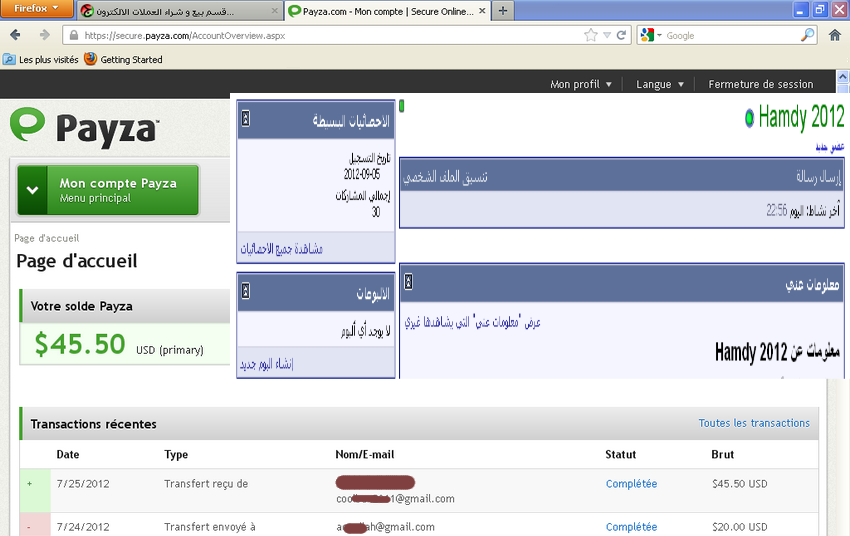Open the عرض معلومات عني link

coord(472,322)
